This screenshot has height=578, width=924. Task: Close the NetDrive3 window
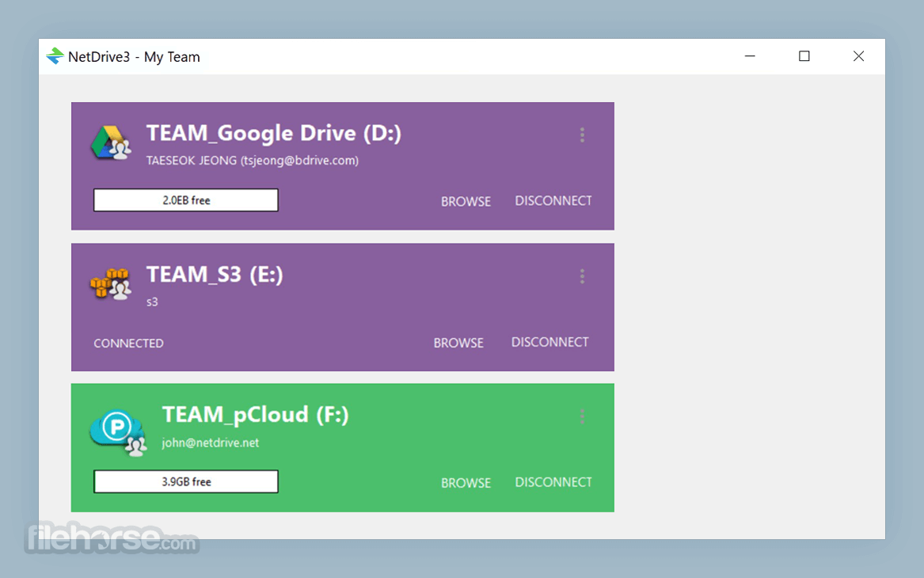click(x=858, y=56)
